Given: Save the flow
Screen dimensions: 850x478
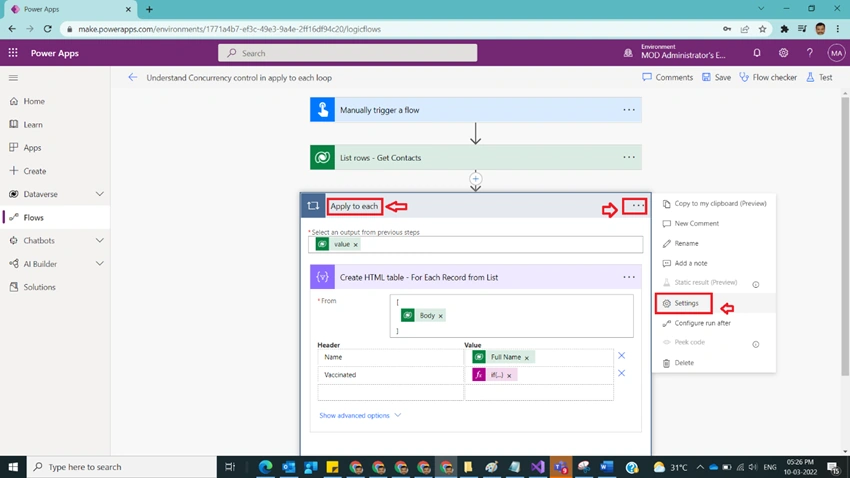Looking at the screenshot, I should coord(716,77).
